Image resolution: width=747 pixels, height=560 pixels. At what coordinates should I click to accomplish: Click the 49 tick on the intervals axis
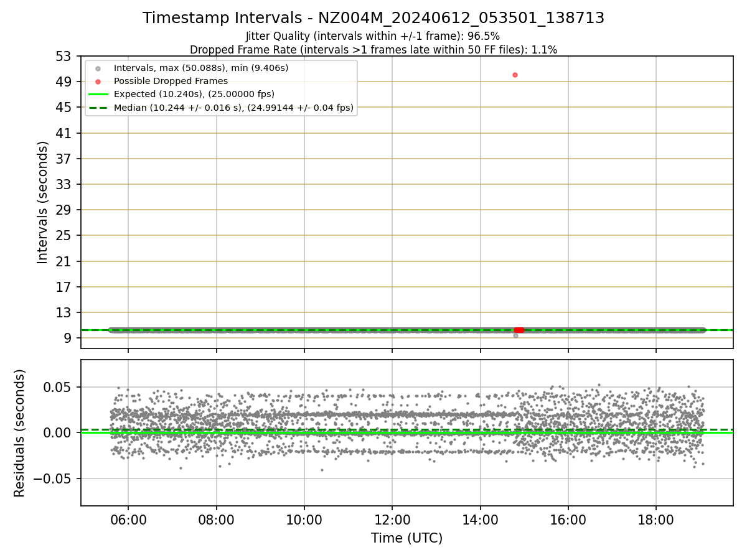pos(64,82)
